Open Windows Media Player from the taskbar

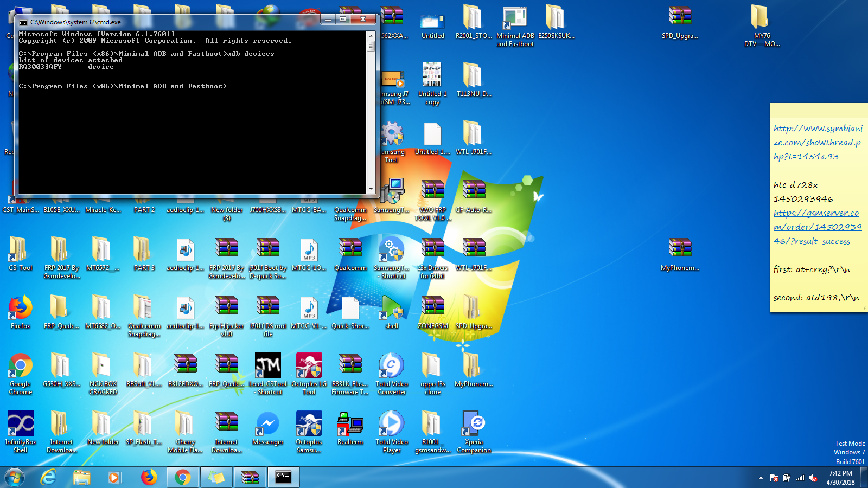114,477
